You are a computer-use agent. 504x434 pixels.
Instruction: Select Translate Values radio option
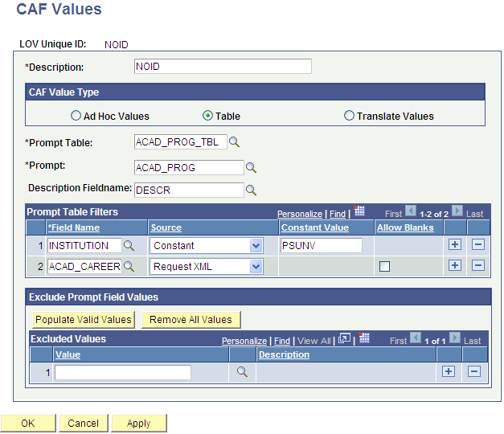349,116
